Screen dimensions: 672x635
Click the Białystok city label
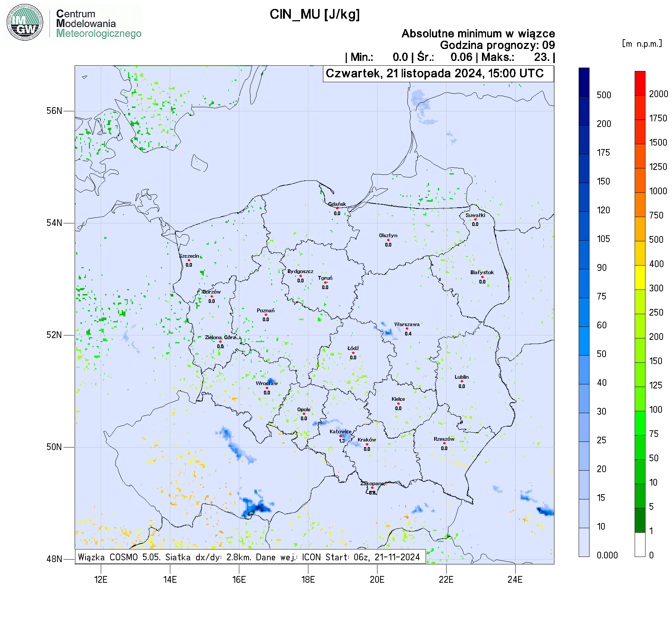pos(482,272)
